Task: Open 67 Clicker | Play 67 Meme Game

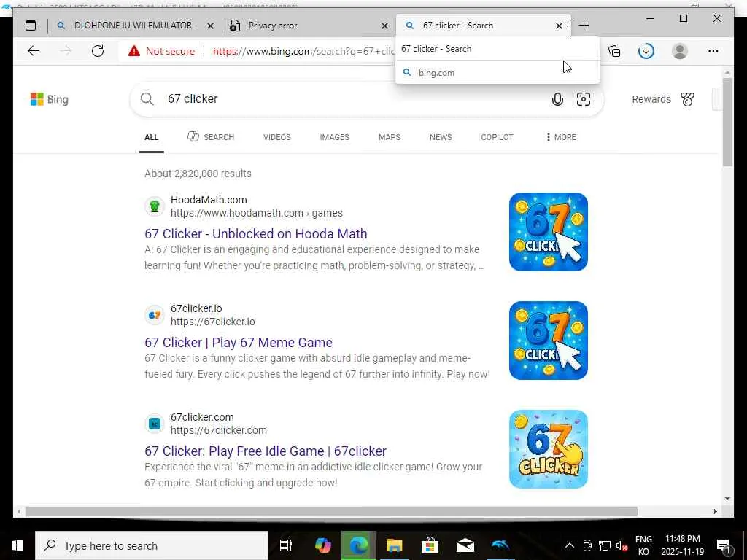Action: pos(239,343)
